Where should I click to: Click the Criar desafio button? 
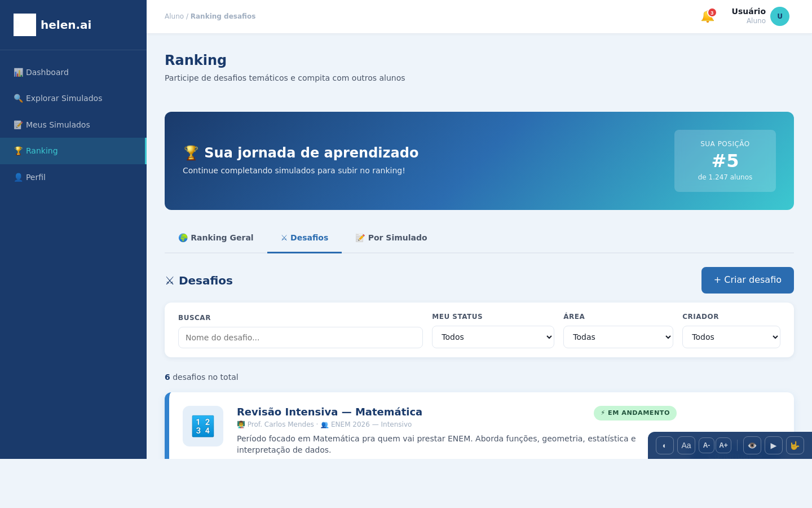tap(747, 280)
